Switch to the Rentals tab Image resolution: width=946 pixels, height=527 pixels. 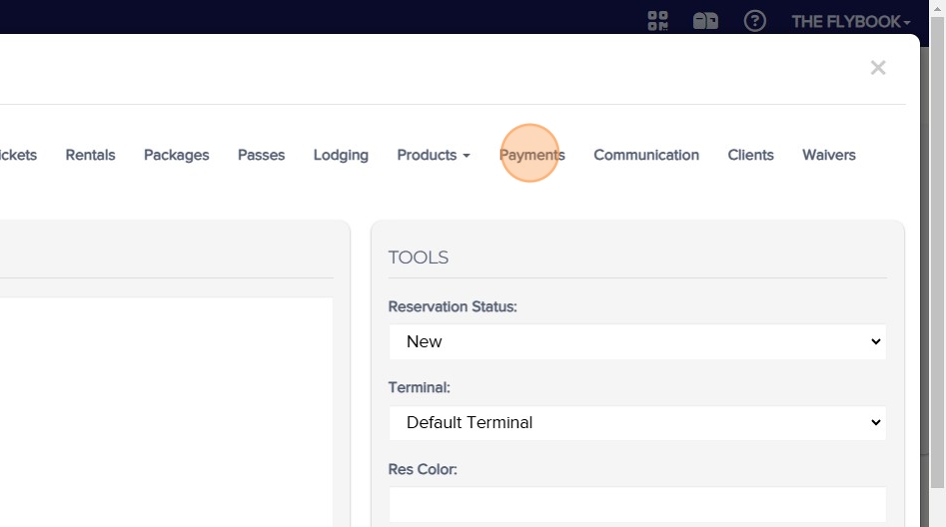[x=90, y=155]
